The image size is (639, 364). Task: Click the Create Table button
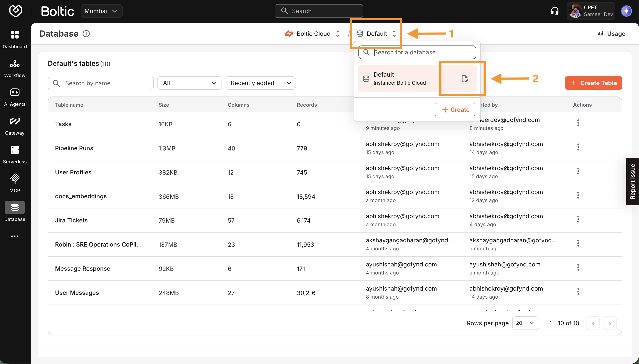(x=593, y=83)
